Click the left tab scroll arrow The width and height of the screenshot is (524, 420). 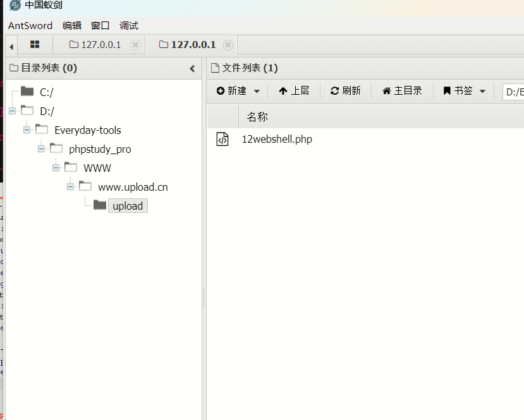[11, 45]
